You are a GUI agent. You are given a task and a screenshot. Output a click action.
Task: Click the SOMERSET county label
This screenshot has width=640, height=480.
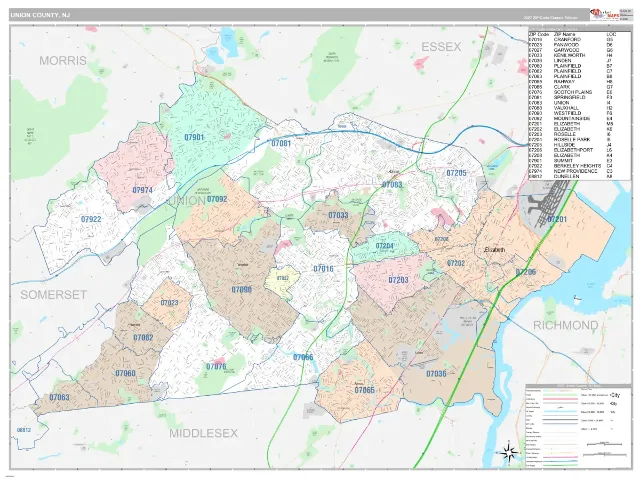(x=53, y=295)
